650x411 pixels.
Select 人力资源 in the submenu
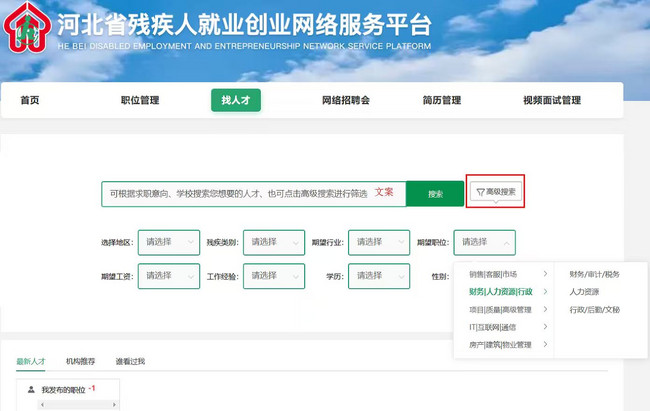584,292
